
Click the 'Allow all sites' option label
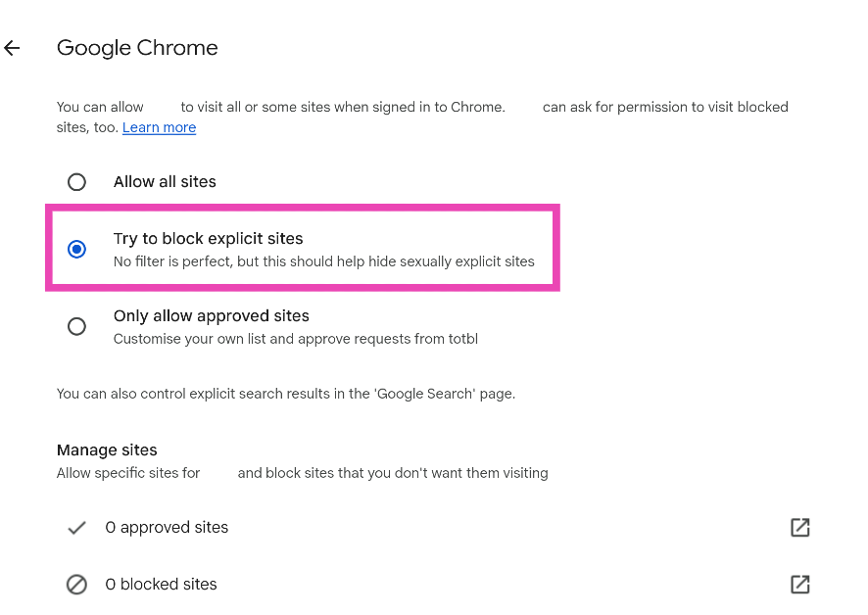(x=165, y=182)
